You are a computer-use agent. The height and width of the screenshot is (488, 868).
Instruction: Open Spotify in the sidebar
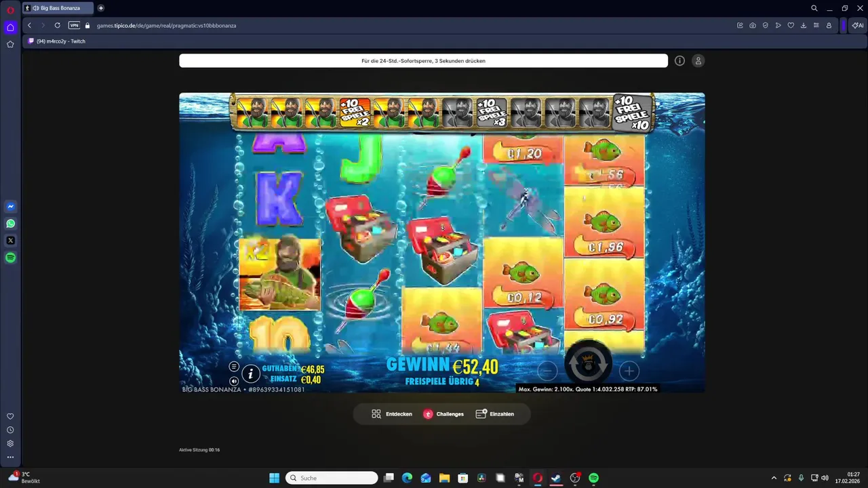(10, 258)
